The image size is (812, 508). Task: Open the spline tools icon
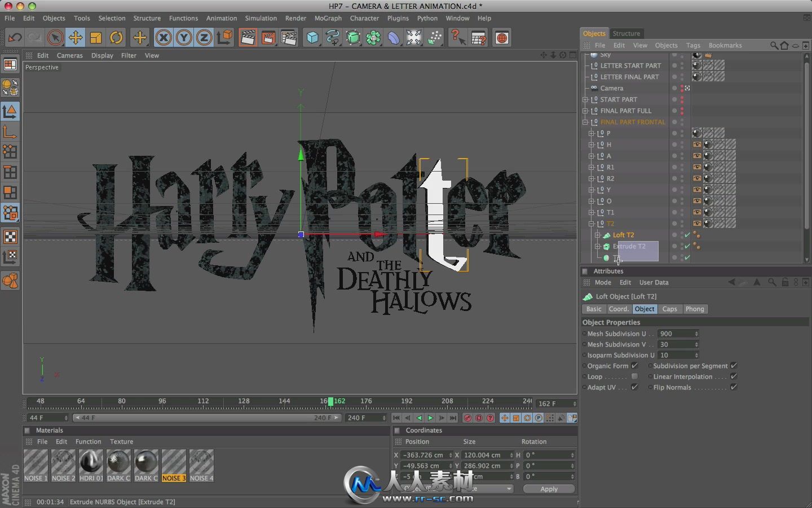333,38
